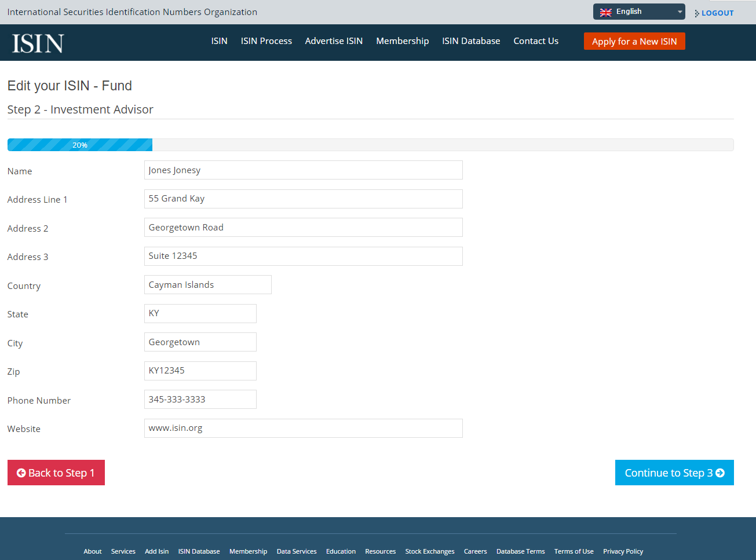The height and width of the screenshot is (560, 756).
Task: Go Back to Step 1
Action: 56,473
